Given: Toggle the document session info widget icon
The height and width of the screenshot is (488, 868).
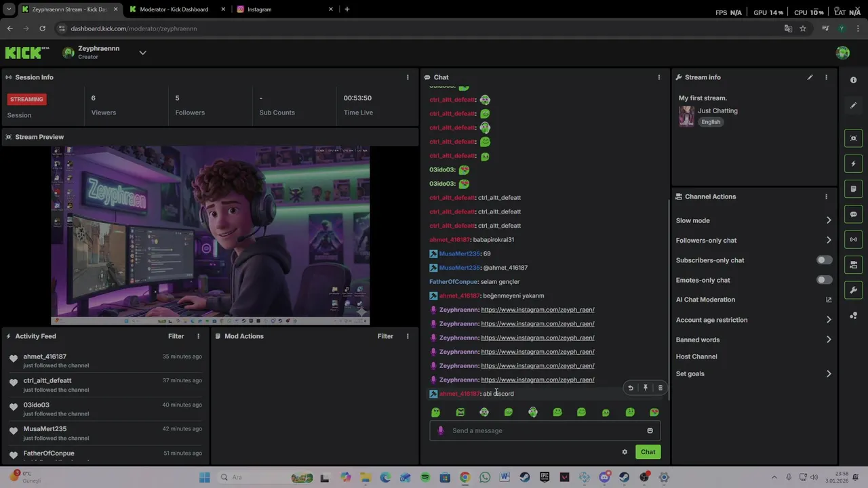Looking at the screenshot, I should tap(853, 189).
